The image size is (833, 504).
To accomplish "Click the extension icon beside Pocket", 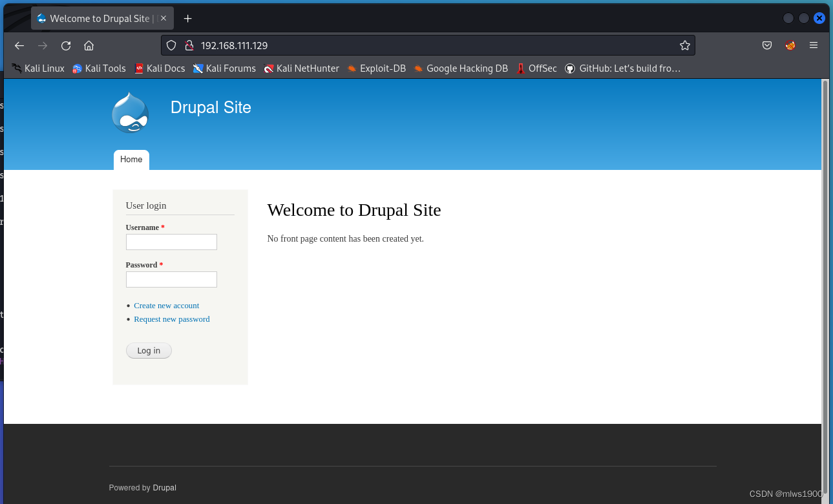I will click(790, 45).
